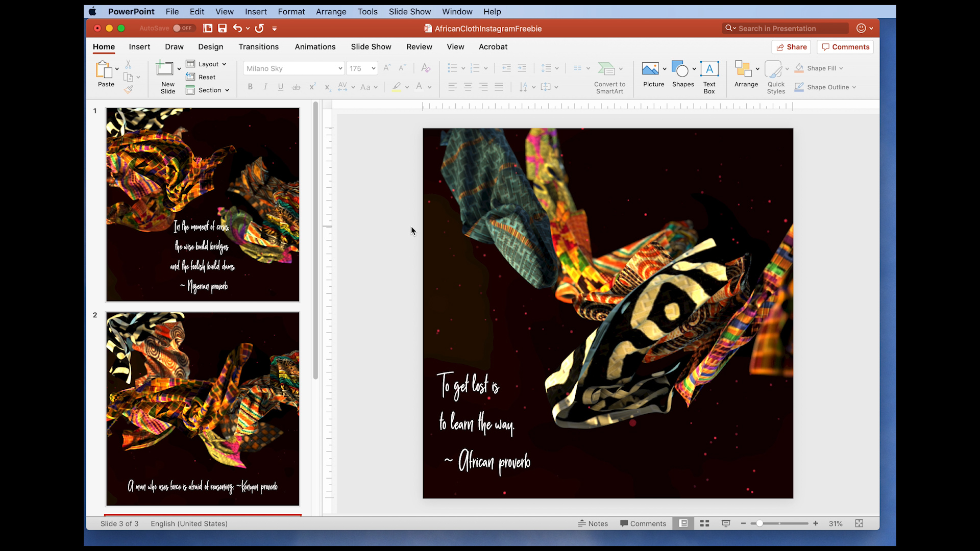Click the Share button
Screen dimensions: 980x551
tap(791, 46)
